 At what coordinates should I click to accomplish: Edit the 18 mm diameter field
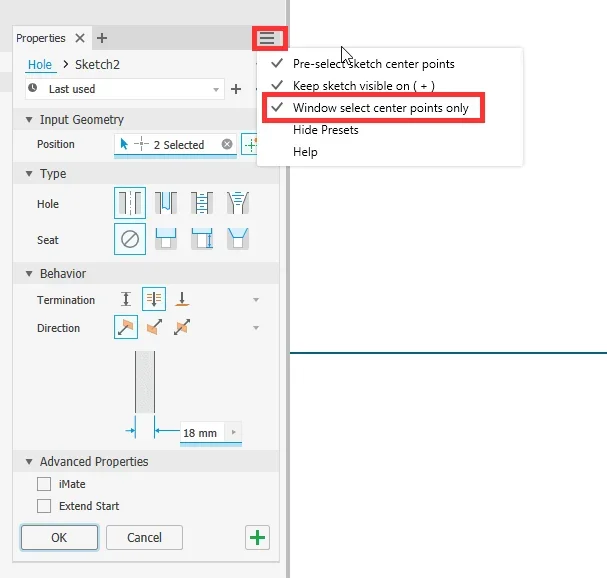202,433
